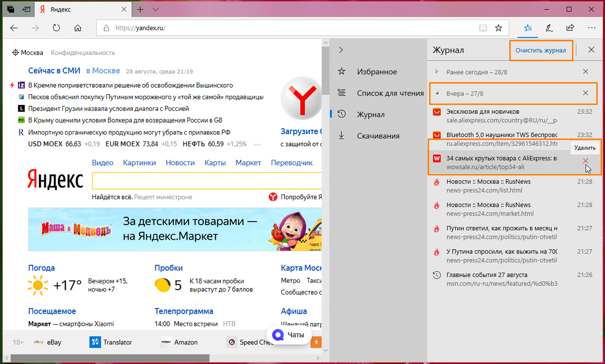Read news about Вышинского
Screen dimensions: 605x364
[131, 85]
